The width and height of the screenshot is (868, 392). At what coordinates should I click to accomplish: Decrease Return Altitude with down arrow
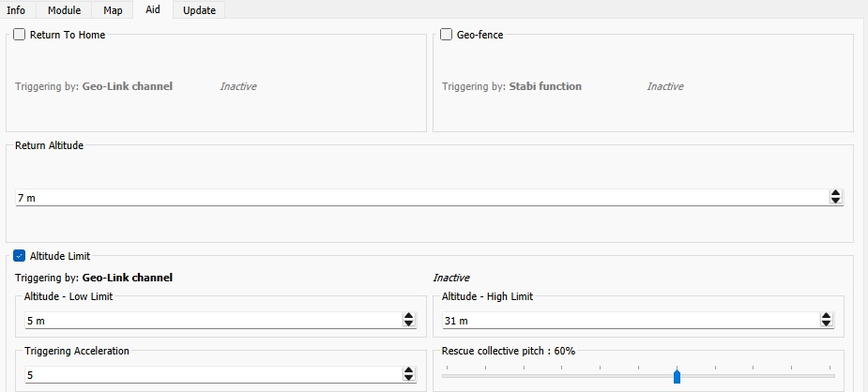click(x=835, y=201)
